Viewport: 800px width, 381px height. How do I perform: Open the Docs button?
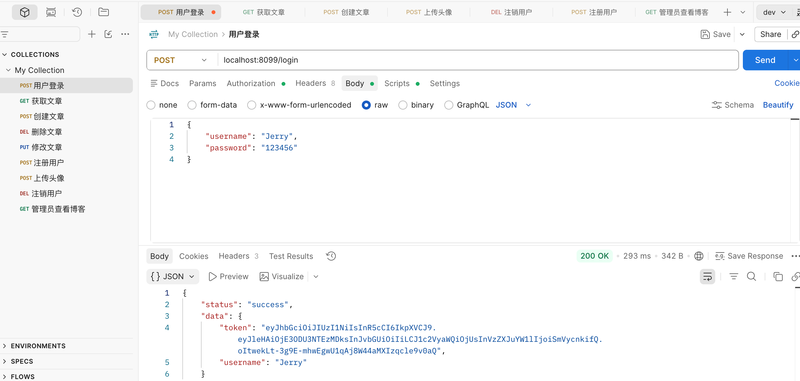pos(164,83)
